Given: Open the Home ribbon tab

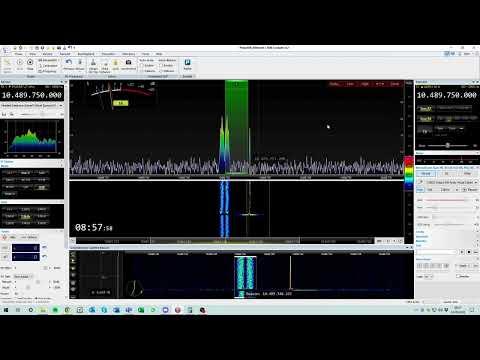Looking at the screenshot, I should (x=18, y=54).
